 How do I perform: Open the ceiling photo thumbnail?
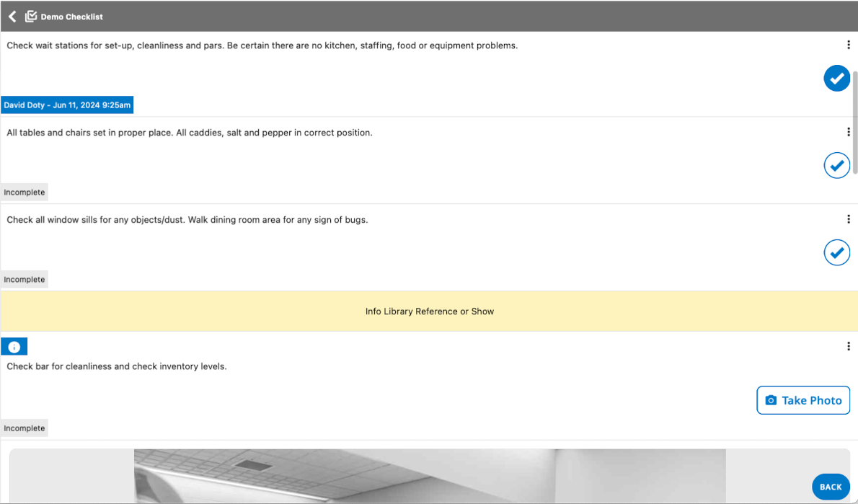click(x=430, y=476)
